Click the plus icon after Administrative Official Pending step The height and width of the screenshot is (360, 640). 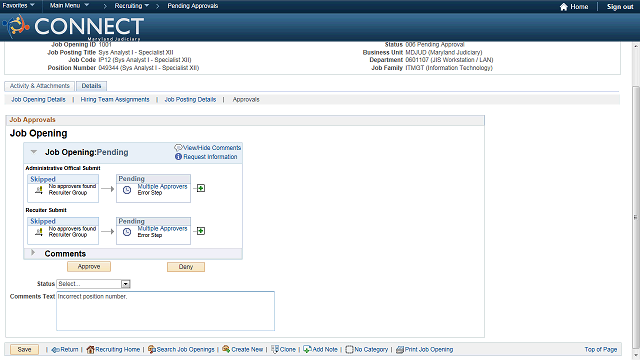point(201,188)
